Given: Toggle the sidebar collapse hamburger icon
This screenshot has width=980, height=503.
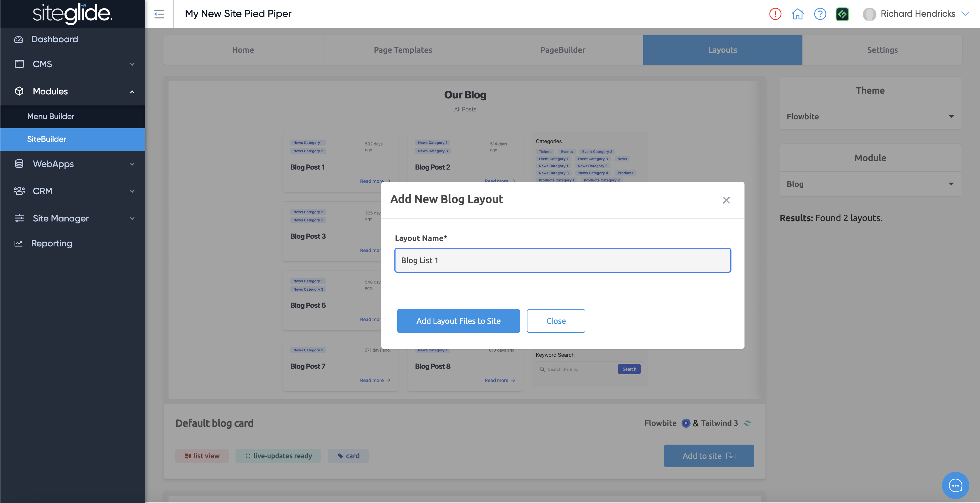Looking at the screenshot, I should (159, 14).
